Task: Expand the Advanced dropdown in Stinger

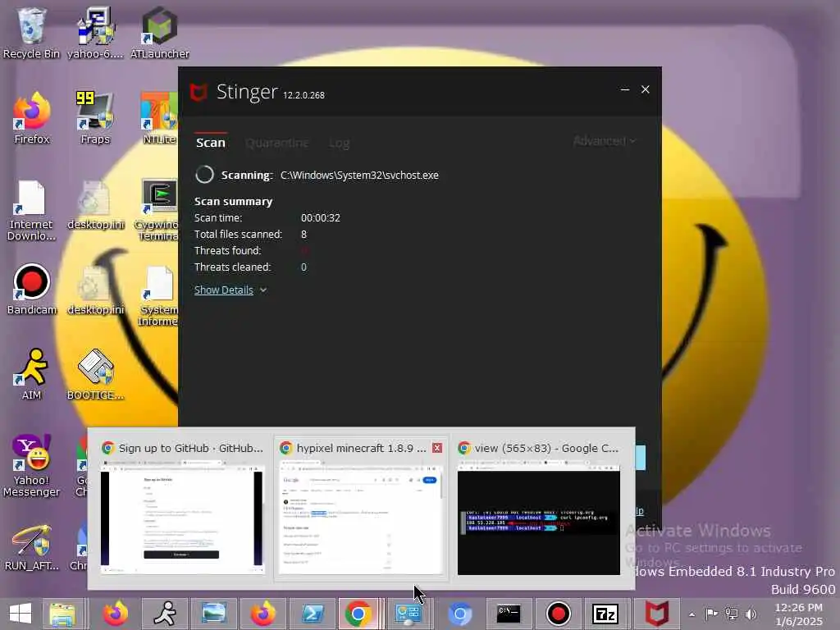Action: click(x=605, y=141)
